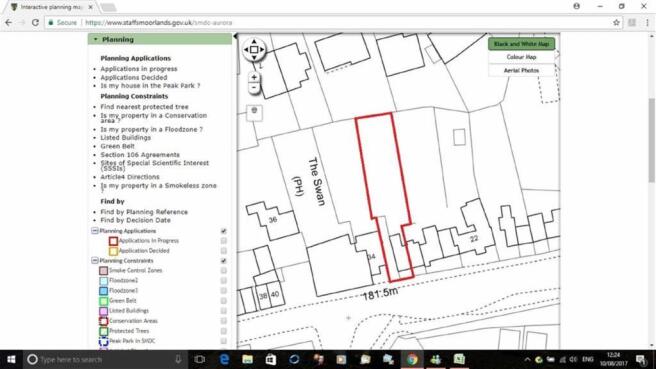Enable the Floodzone2 layer checkbox

223,280
